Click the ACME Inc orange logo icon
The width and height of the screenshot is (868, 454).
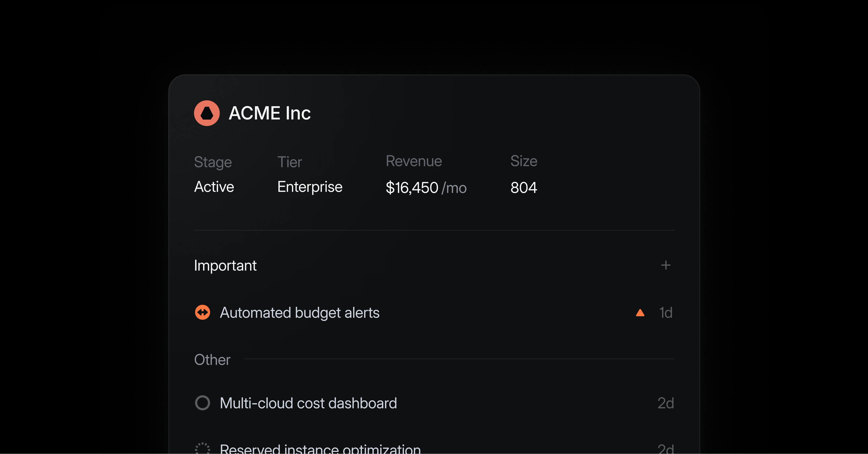tap(207, 113)
